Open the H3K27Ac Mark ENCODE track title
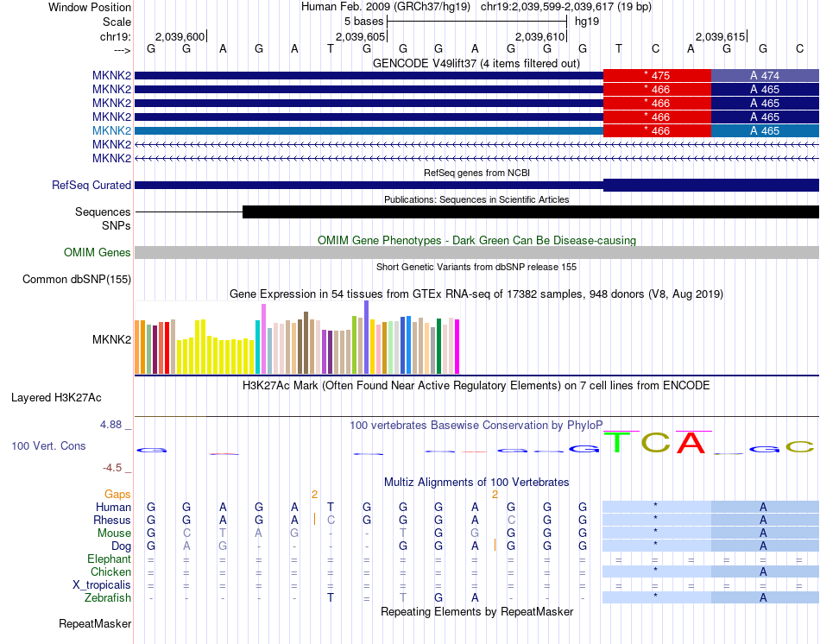The width and height of the screenshot is (820, 644). 476,386
